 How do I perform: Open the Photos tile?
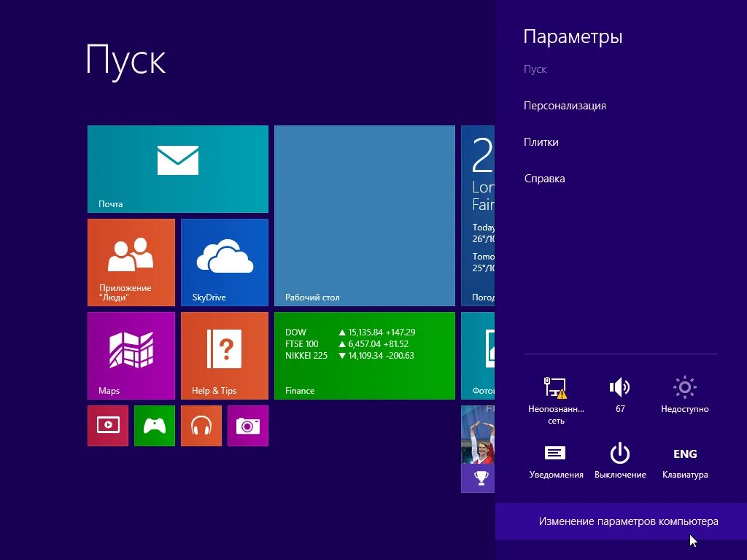(x=478, y=356)
